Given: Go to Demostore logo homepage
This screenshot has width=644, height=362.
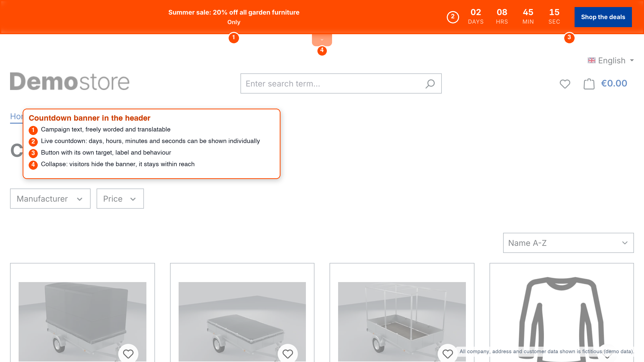Looking at the screenshot, I should (x=70, y=82).
